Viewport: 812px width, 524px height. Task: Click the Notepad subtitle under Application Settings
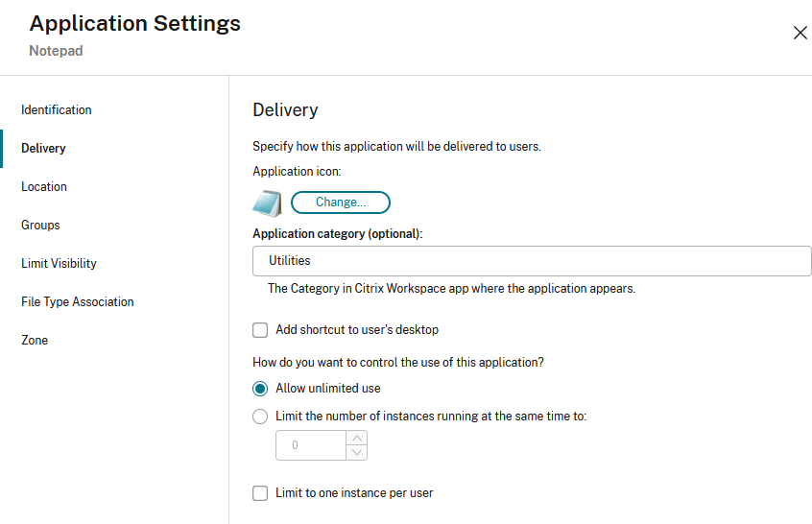click(x=56, y=51)
